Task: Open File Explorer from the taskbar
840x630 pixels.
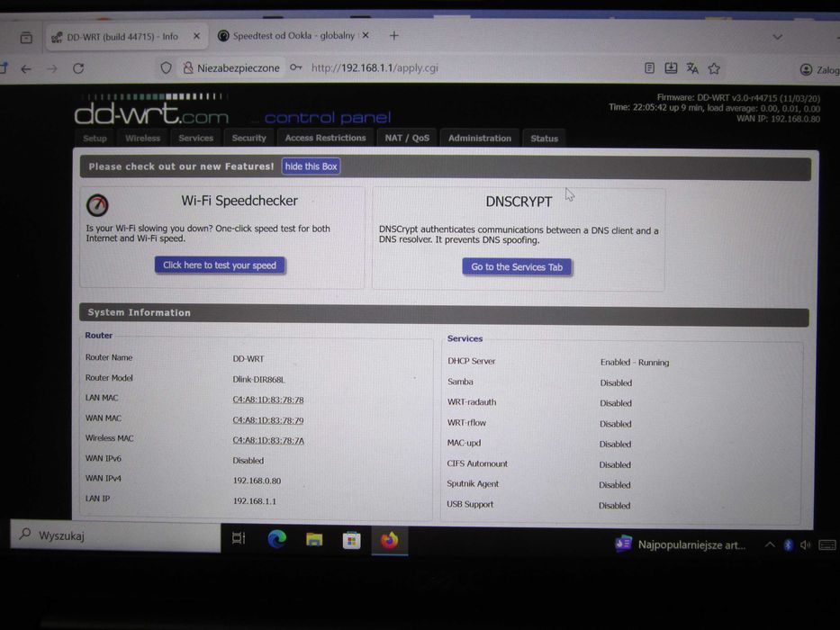Action: [x=314, y=539]
